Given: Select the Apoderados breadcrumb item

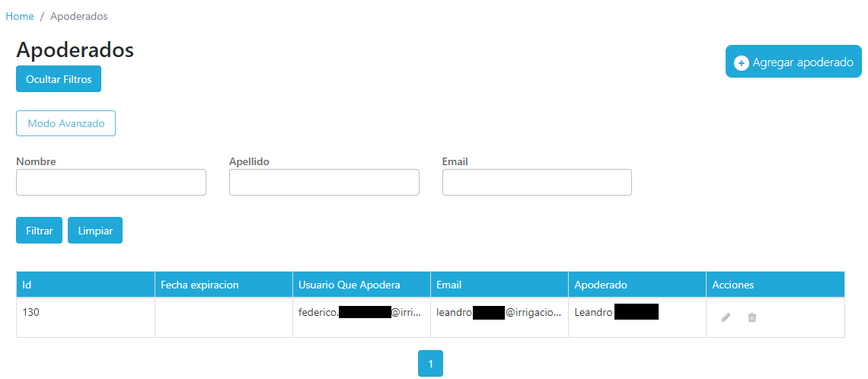Looking at the screenshot, I should click(79, 16).
